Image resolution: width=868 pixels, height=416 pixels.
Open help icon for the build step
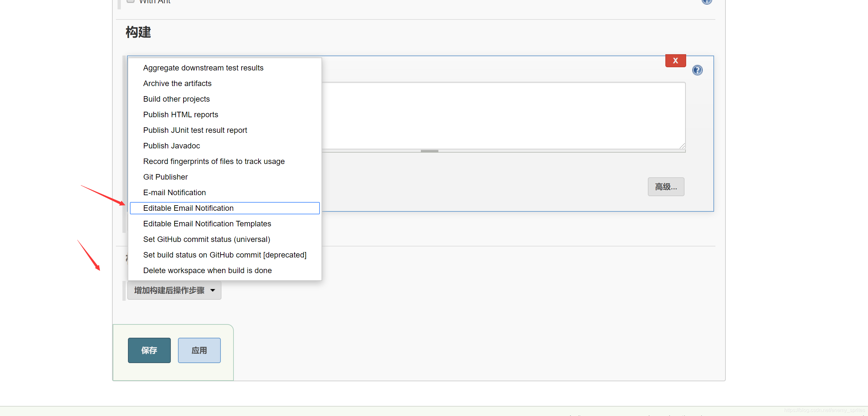698,70
